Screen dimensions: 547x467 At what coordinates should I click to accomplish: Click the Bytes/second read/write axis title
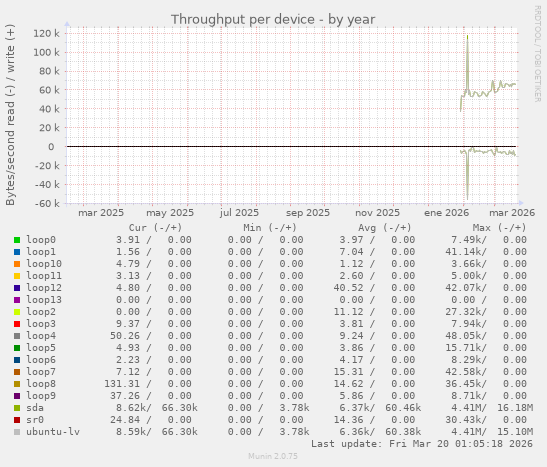10,114
